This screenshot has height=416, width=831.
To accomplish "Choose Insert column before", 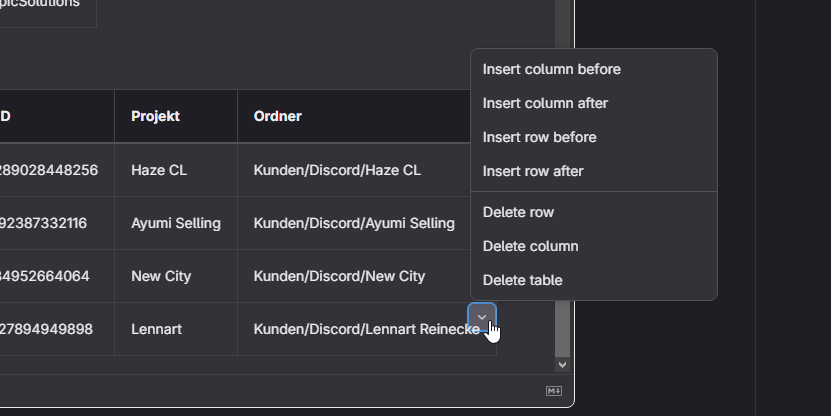I will (551, 69).
